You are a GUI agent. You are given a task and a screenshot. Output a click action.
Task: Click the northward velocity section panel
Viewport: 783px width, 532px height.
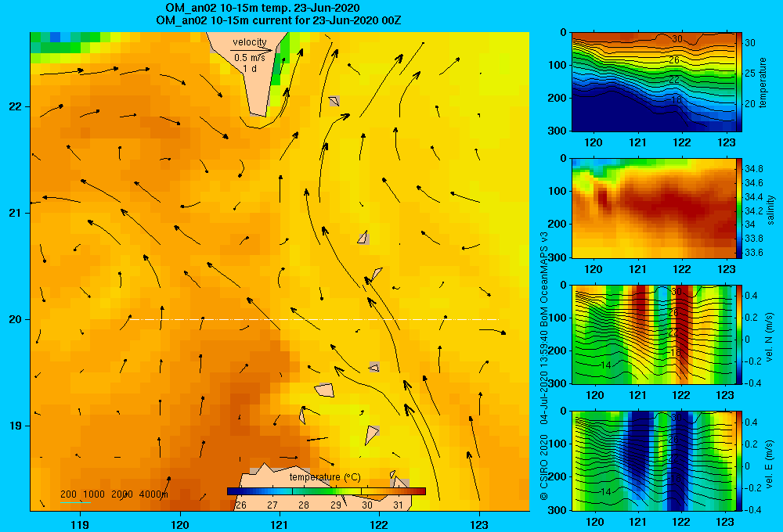[654, 334]
